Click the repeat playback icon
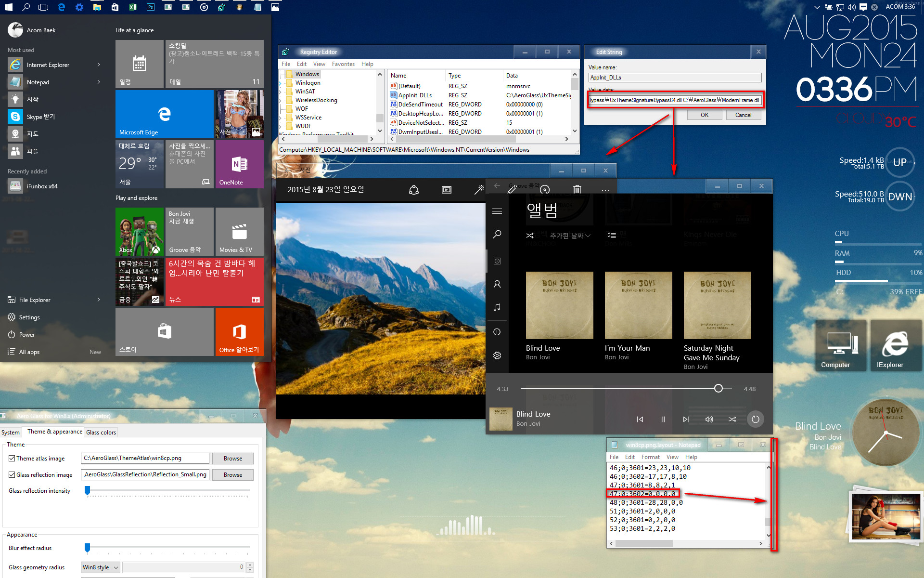Viewport: 924px width, 578px height. click(x=757, y=418)
